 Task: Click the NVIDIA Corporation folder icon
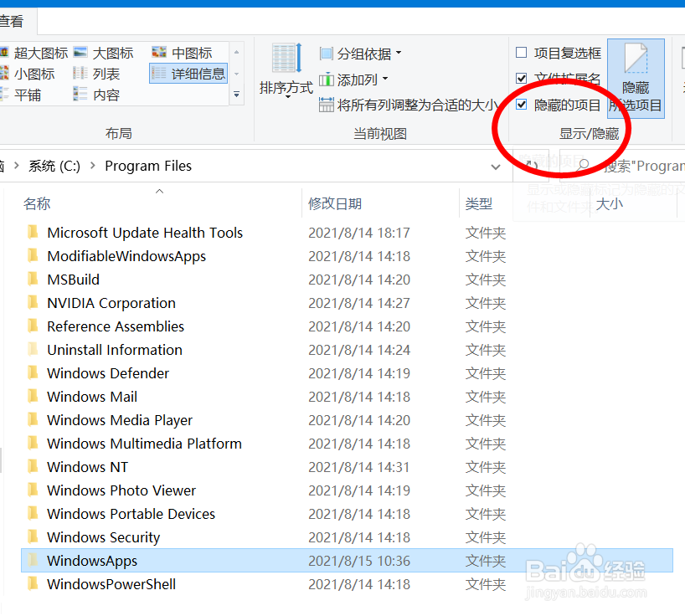[x=33, y=302]
